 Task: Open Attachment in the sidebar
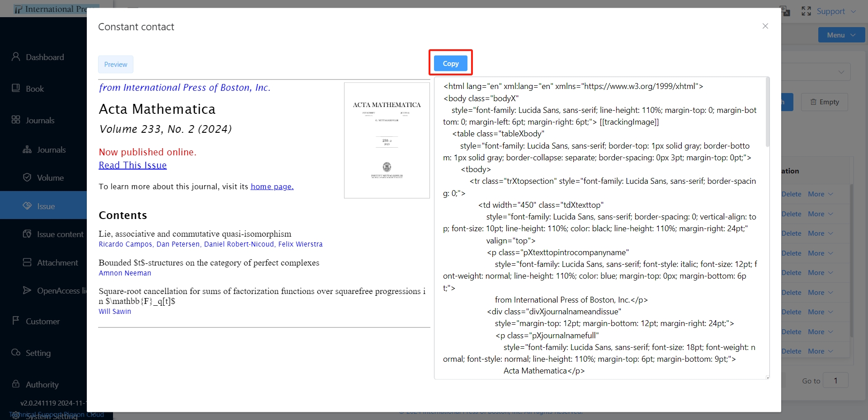57,263
